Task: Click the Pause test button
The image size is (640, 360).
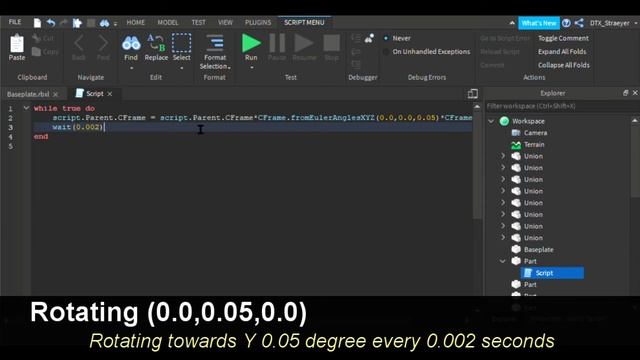Action: pyautogui.click(x=277, y=43)
